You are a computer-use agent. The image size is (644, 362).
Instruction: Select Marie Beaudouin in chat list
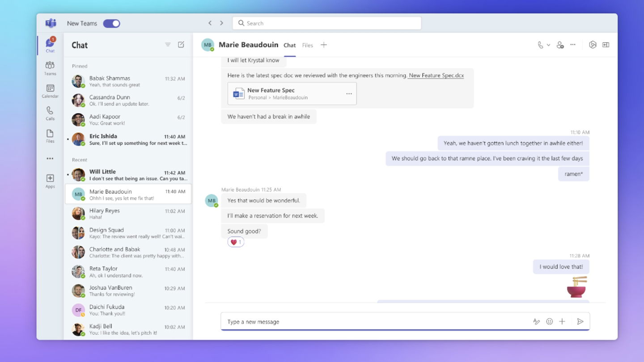(x=128, y=194)
